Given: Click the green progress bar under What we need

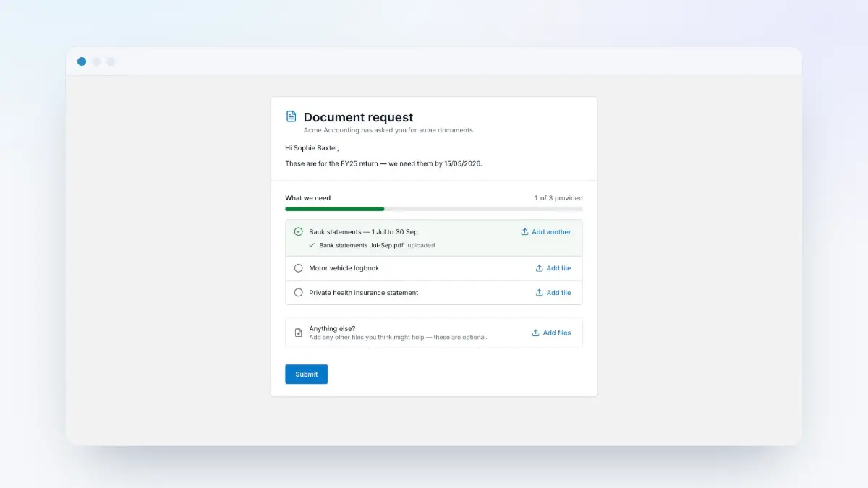Looking at the screenshot, I should tap(335, 209).
